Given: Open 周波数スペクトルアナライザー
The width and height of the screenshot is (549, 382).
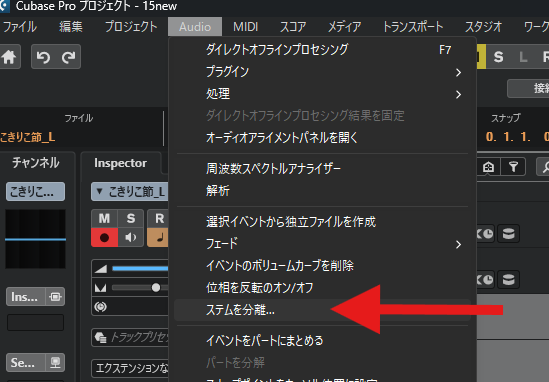Looking at the screenshot, I should (x=322, y=169).
